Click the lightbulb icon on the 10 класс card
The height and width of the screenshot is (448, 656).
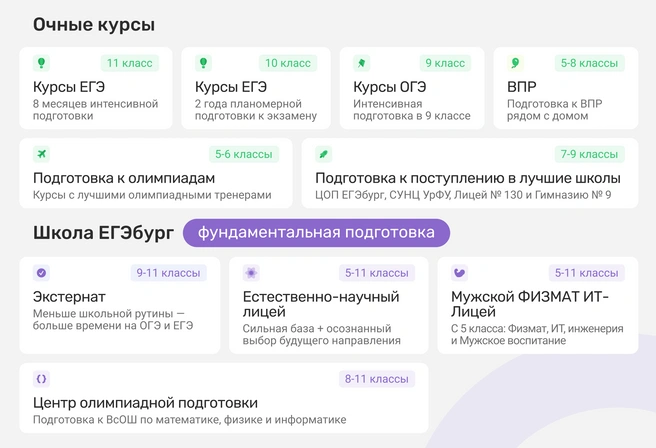click(203, 63)
